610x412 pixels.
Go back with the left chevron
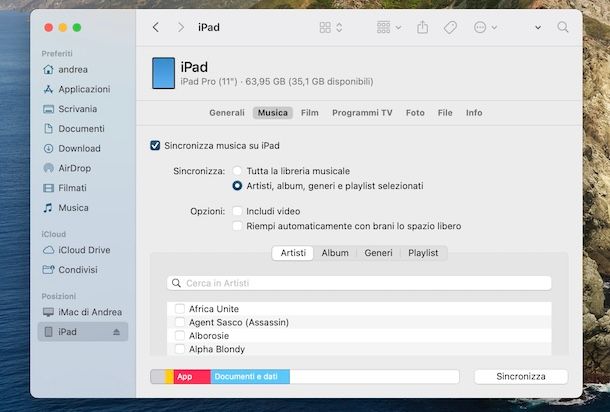pyautogui.click(x=156, y=27)
